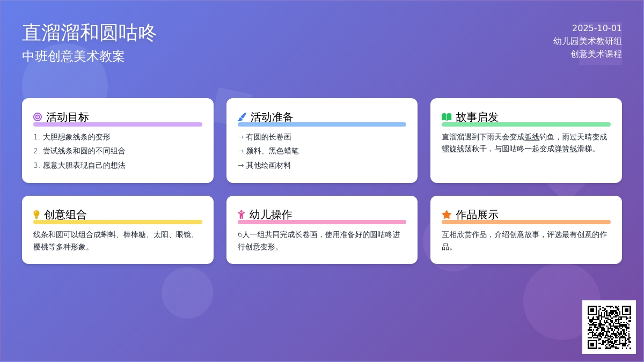
Task: Click the open book icon beside 故事启发
Action: [447, 117]
